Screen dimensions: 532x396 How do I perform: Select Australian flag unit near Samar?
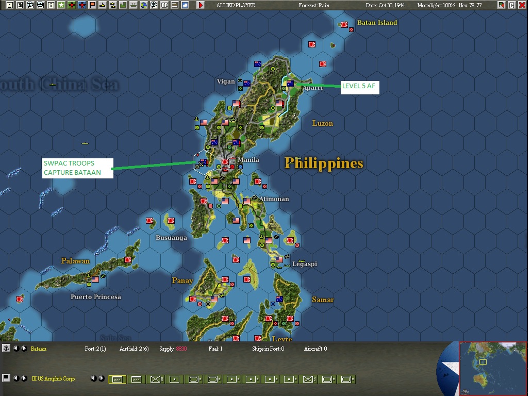tap(279, 299)
